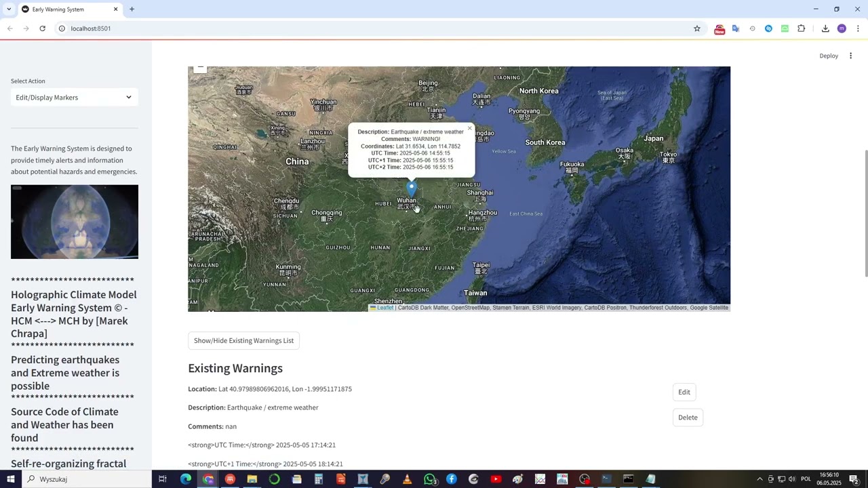Select the Early Warning System tab

pos(69,9)
